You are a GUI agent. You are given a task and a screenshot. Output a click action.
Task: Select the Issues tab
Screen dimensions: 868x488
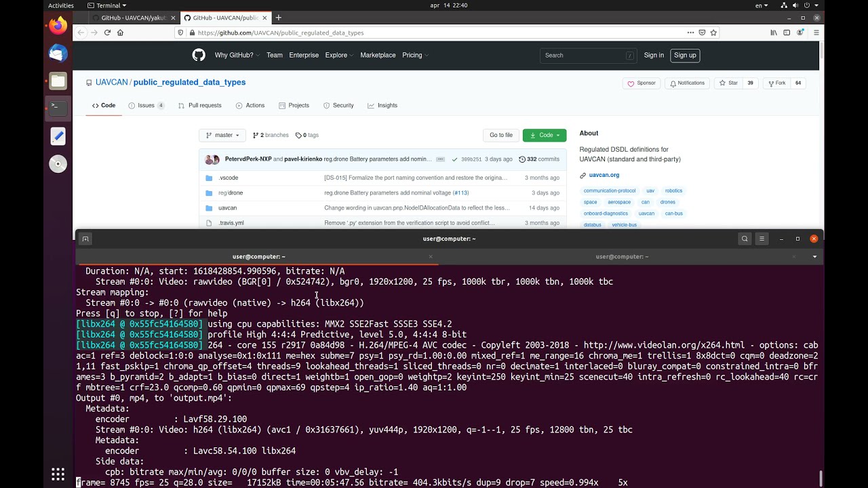point(146,106)
